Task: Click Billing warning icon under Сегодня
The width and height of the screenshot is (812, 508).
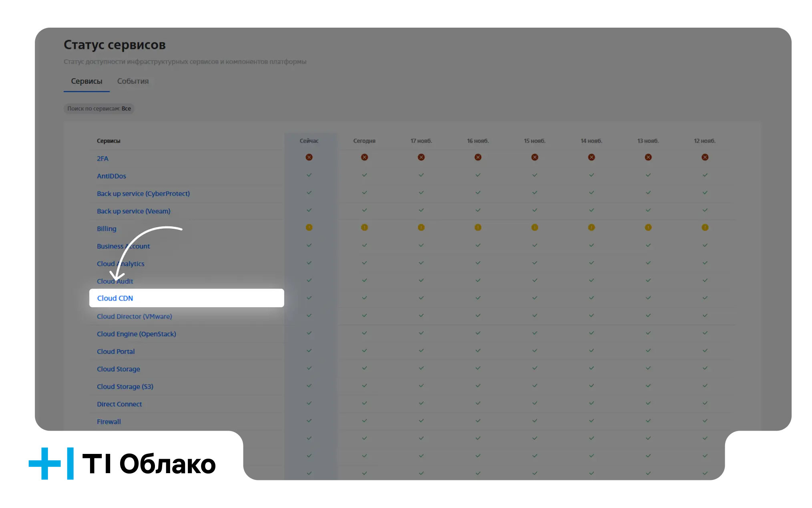Action: point(364,228)
